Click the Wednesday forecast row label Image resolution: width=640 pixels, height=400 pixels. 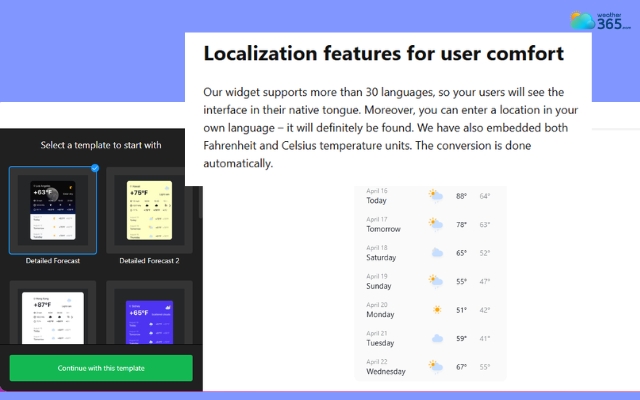pos(386,371)
